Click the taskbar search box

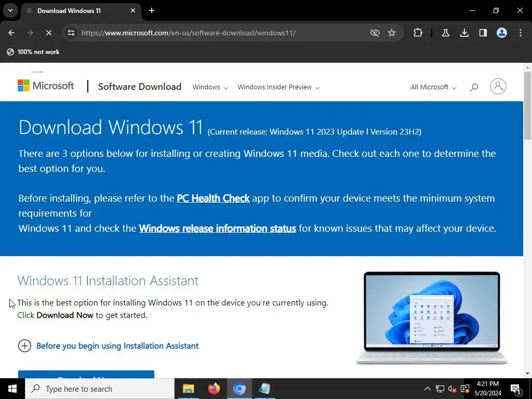(100, 389)
